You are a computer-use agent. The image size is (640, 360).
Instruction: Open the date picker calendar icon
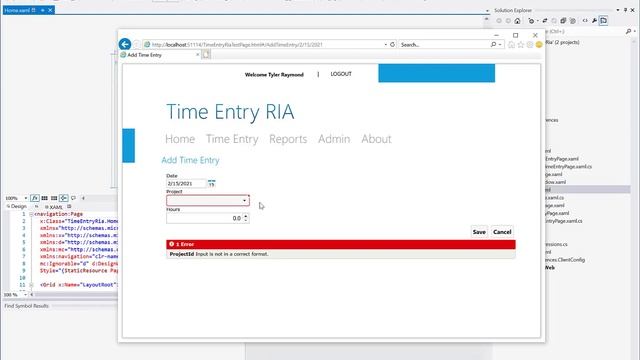click(x=211, y=183)
